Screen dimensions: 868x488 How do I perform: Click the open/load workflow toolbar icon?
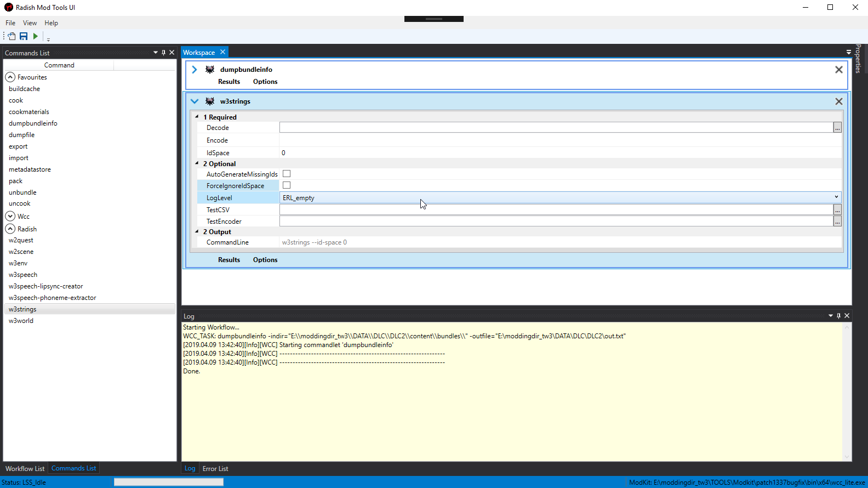[x=12, y=36]
